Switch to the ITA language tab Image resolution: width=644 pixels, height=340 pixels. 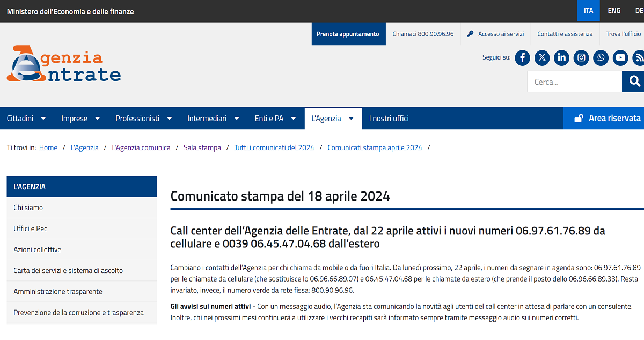(x=588, y=10)
